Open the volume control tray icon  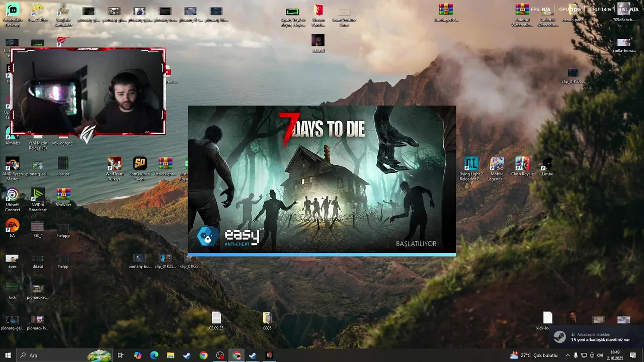tap(600, 355)
